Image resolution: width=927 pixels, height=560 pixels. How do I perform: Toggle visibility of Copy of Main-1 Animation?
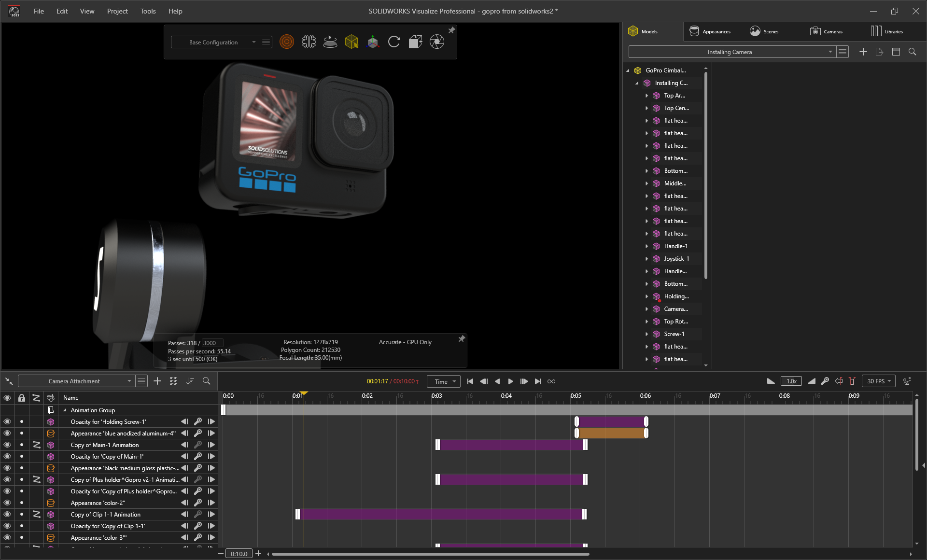click(7, 445)
